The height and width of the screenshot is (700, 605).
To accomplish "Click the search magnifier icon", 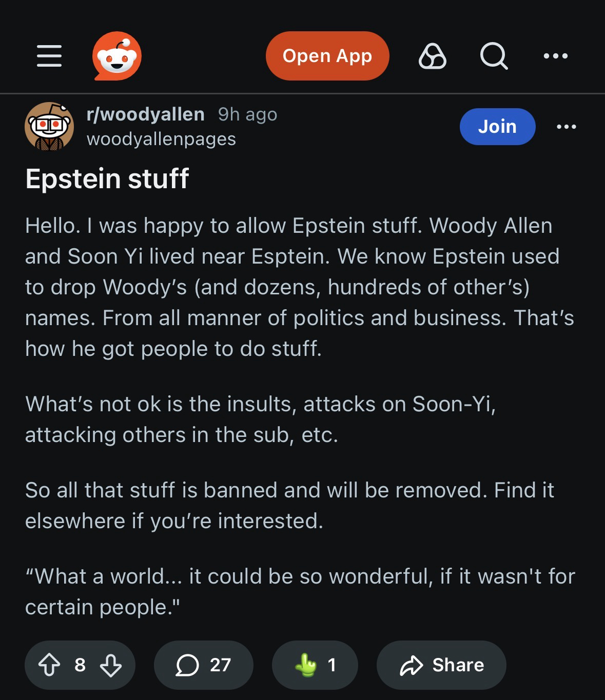I will point(494,56).
